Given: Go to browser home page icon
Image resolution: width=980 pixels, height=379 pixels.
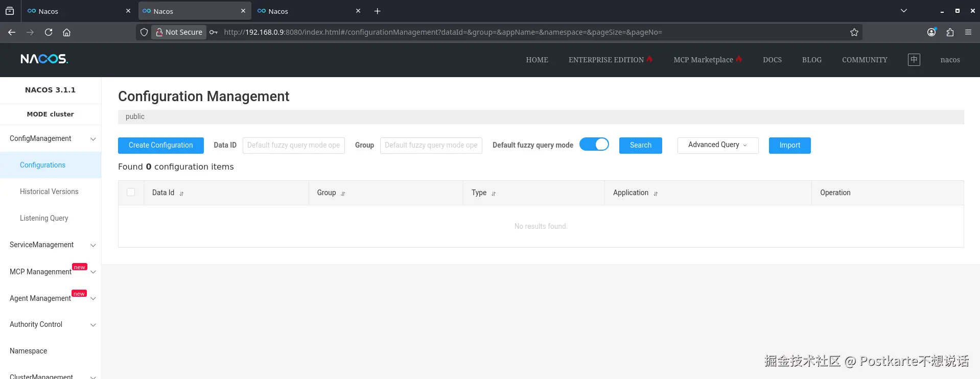Looking at the screenshot, I should [x=66, y=32].
